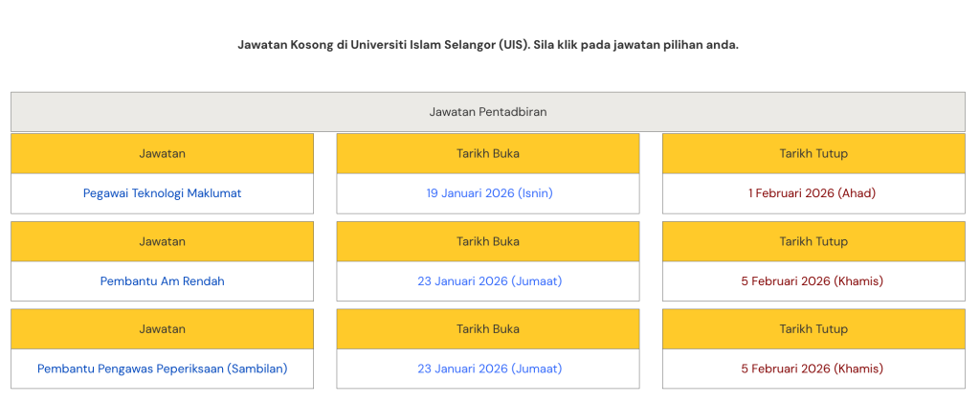This screenshot has height=403, width=980.
Task: Select the Jawatan Pentadbiran section header
Action: coord(488,112)
